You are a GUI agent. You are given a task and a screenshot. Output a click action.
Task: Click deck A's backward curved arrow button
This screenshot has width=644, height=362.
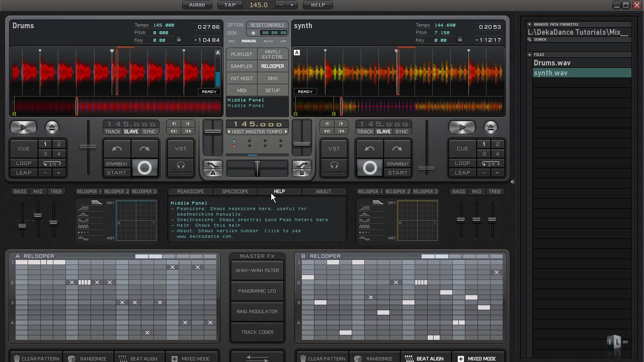pos(117,149)
